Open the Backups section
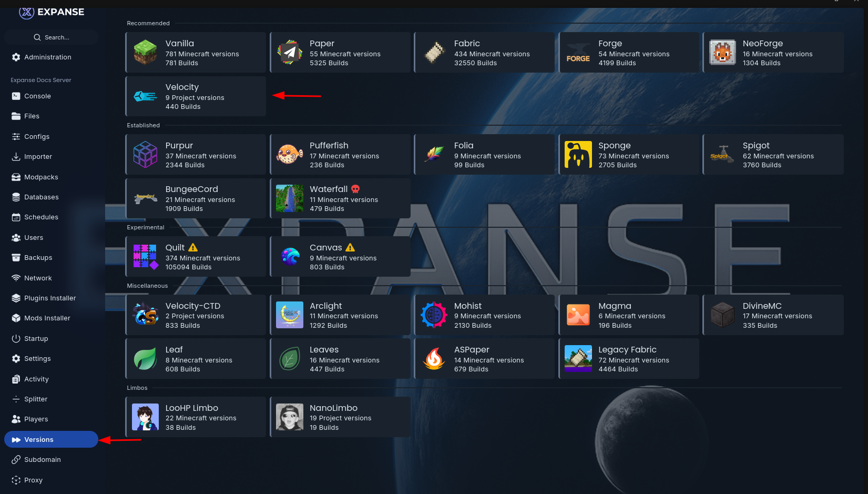 (38, 258)
